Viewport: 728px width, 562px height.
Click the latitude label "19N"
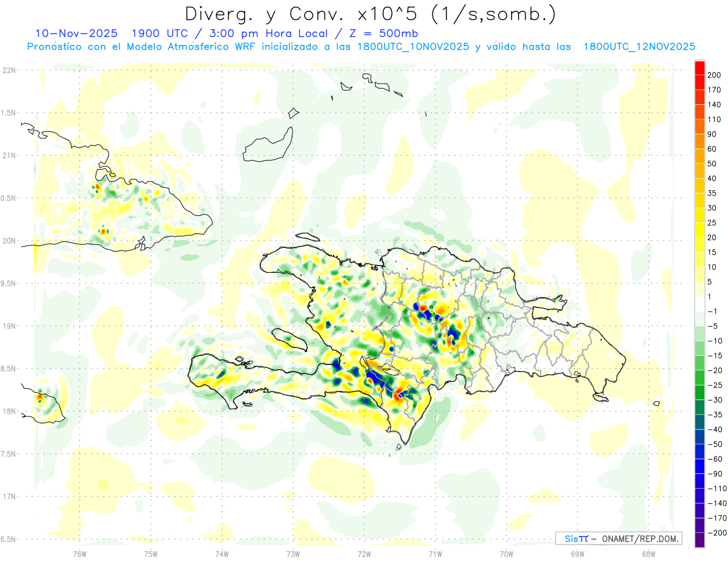pos(10,326)
